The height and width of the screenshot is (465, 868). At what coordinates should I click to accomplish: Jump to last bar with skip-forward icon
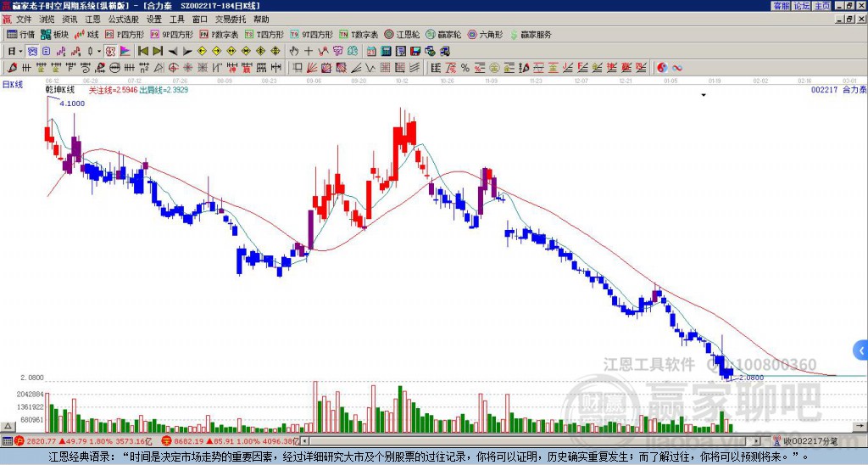[x=158, y=51]
